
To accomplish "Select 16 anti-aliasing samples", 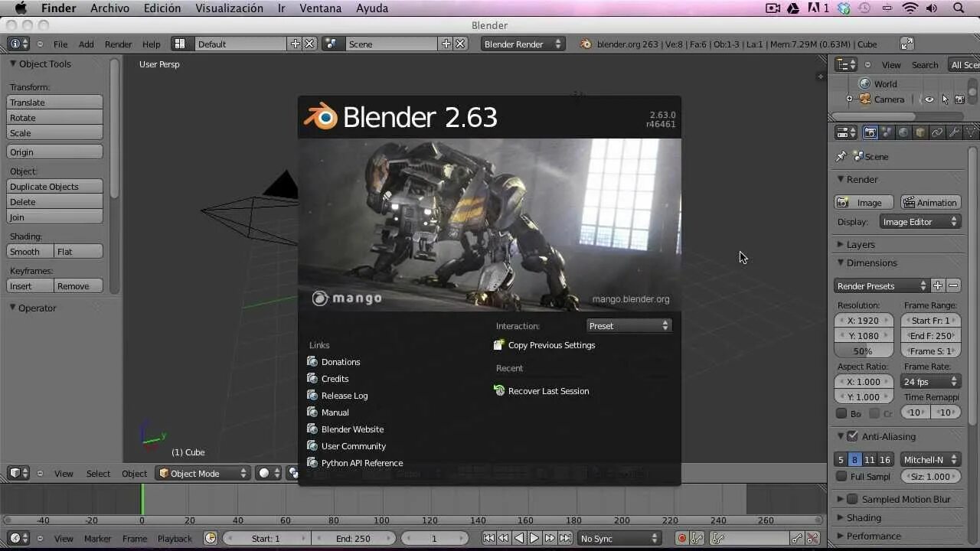I will coord(885,460).
